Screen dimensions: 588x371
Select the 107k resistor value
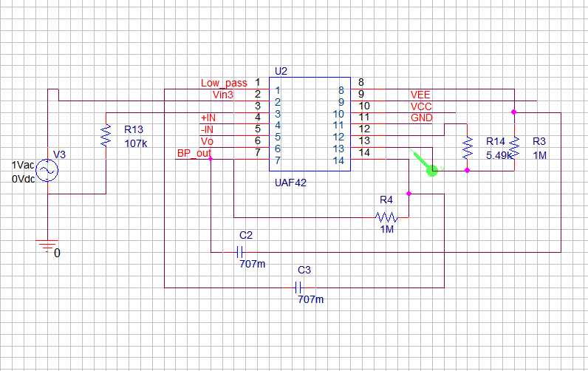pos(136,143)
